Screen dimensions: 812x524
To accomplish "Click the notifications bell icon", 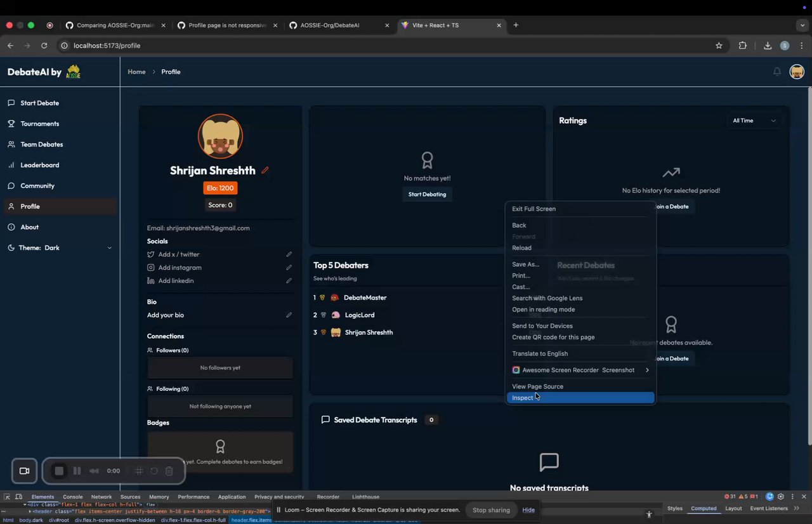I will coord(777,72).
